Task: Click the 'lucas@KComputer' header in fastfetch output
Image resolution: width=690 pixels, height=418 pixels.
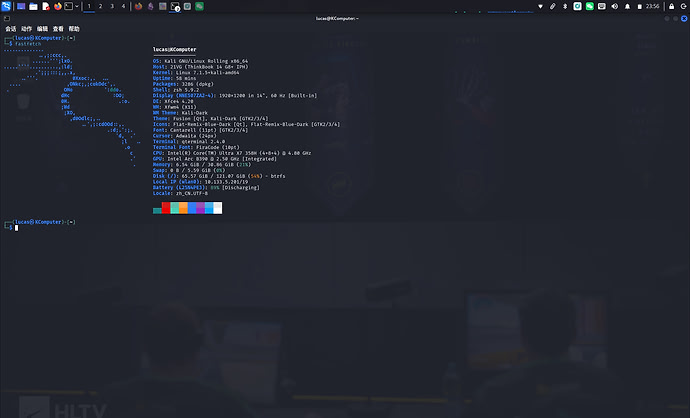Action: tap(174, 49)
